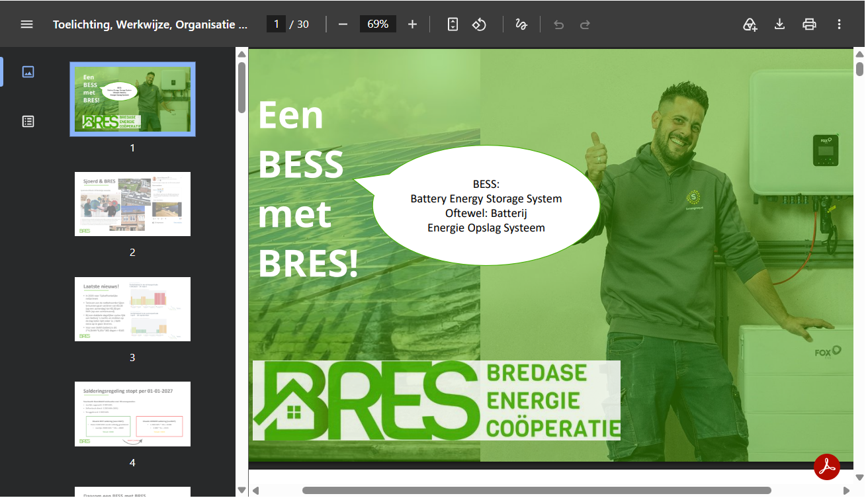Select page 1 thumbnail
868x500 pixels.
point(132,99)
